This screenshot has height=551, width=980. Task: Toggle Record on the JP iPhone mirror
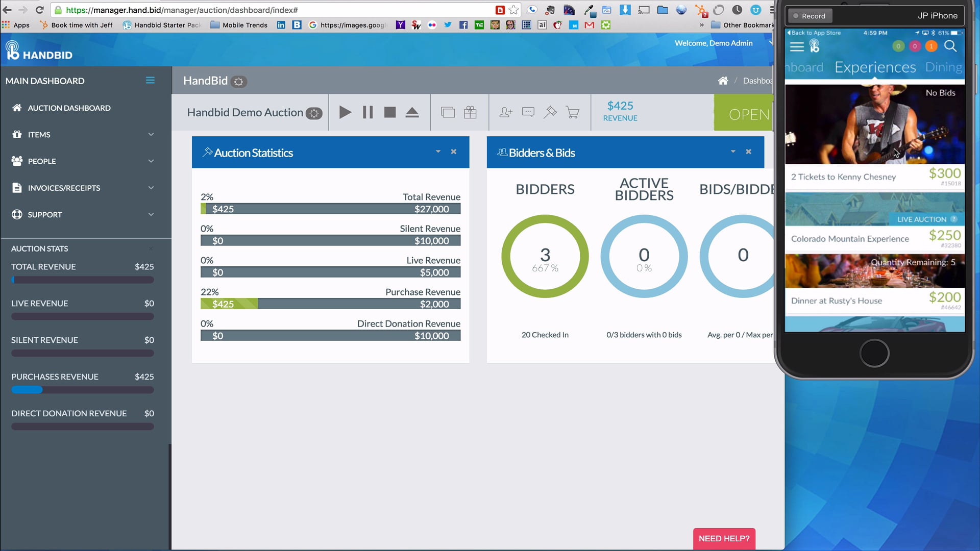point(810,16)
